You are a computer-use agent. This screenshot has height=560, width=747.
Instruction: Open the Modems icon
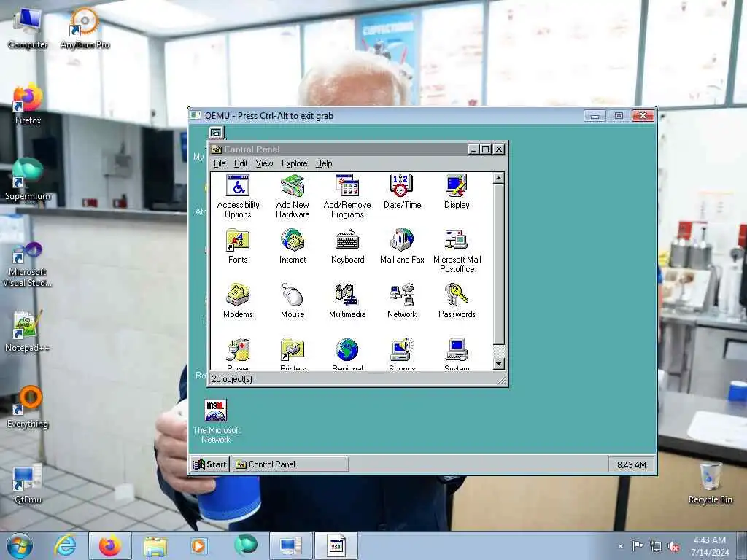point(238,301)
